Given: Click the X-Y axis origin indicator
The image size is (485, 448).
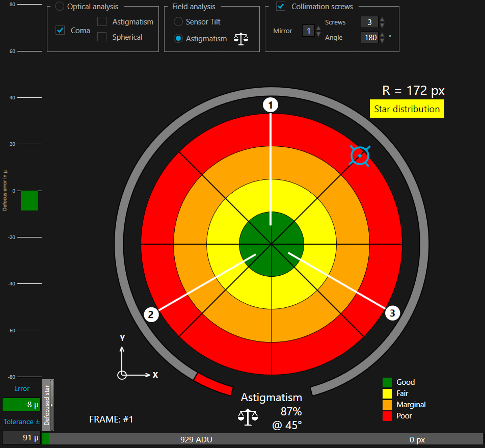Looking at the screenshot, I should (x=122, y=375).
